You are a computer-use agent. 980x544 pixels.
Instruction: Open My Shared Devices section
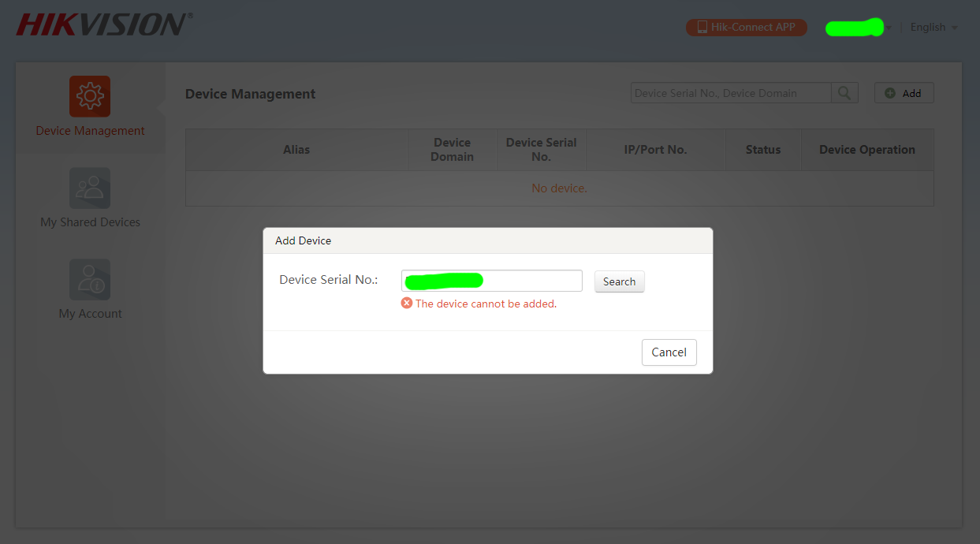89,197
